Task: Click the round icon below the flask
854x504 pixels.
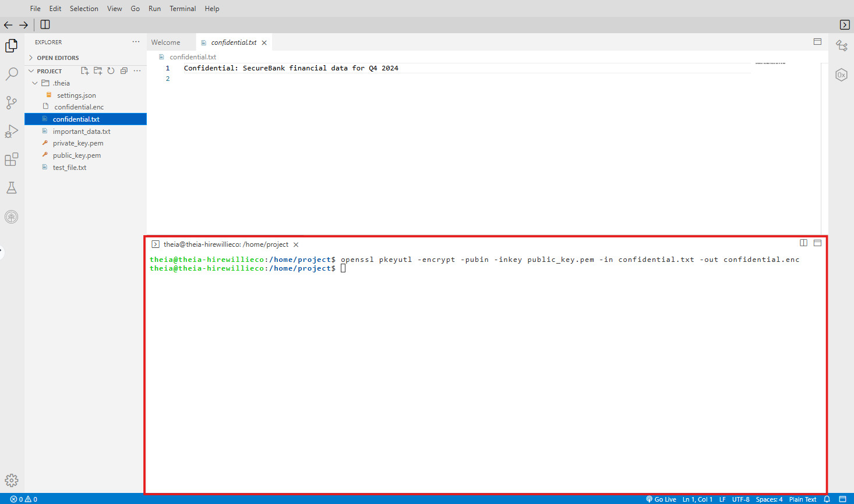Action: click(12, 217)
